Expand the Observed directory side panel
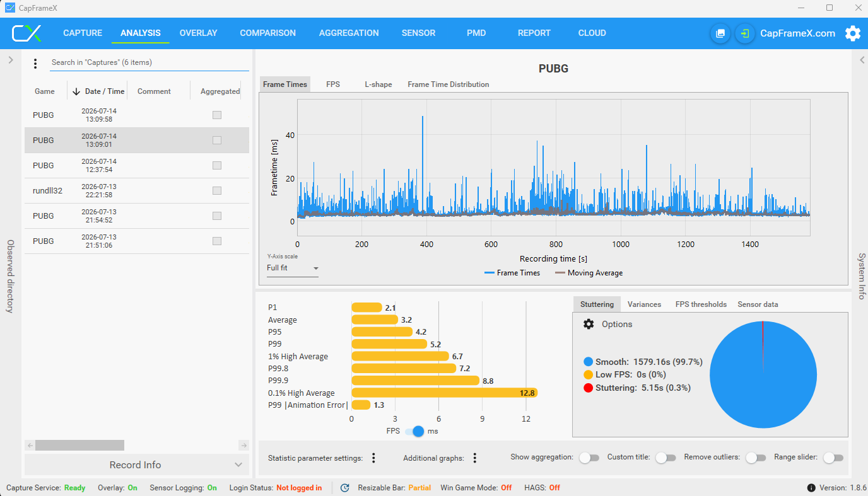 (10, 60)
